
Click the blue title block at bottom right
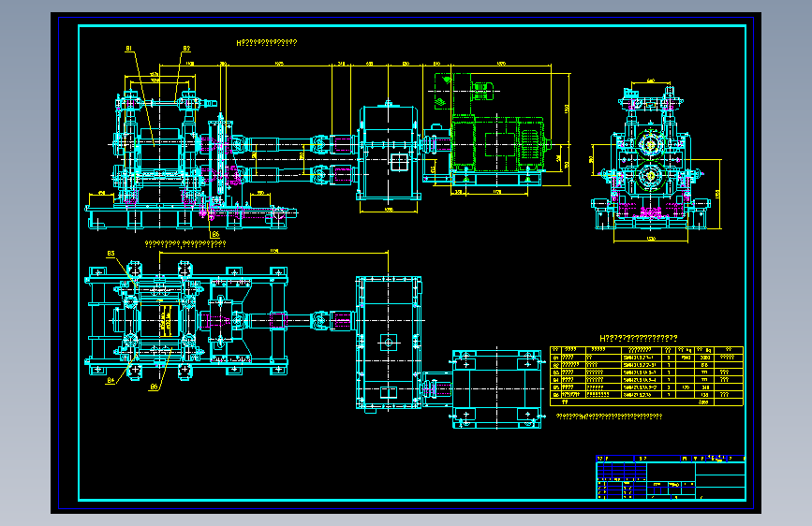click(x=671, y=477)
